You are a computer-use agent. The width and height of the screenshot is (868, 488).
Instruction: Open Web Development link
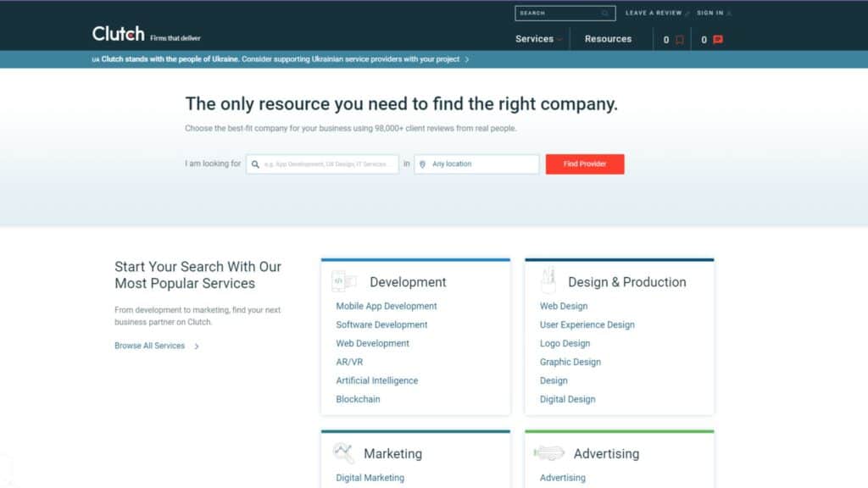[x=373, y=344]
